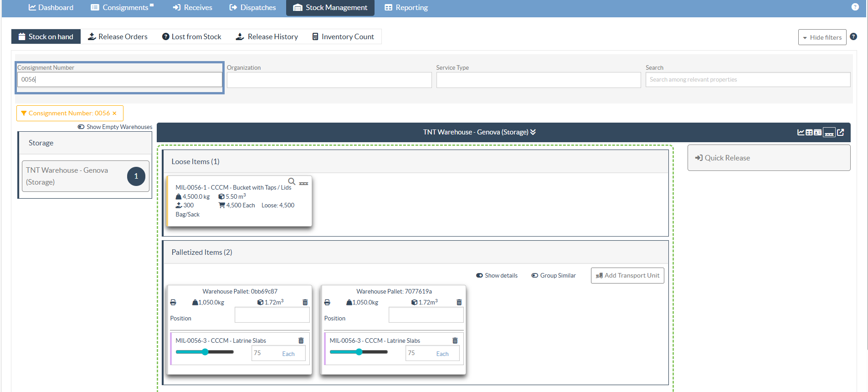Open warehouse in external window icon
Screen dimensions: 868x392
point(841,132)
